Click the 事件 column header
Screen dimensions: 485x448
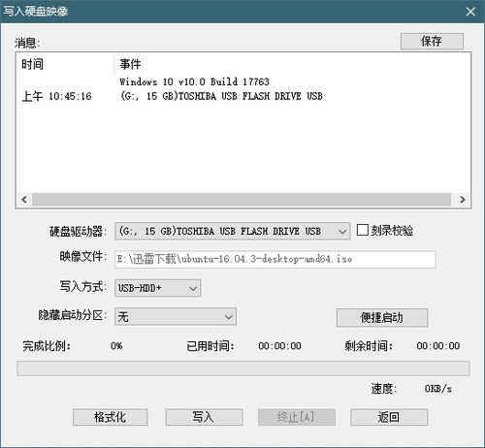130,64
